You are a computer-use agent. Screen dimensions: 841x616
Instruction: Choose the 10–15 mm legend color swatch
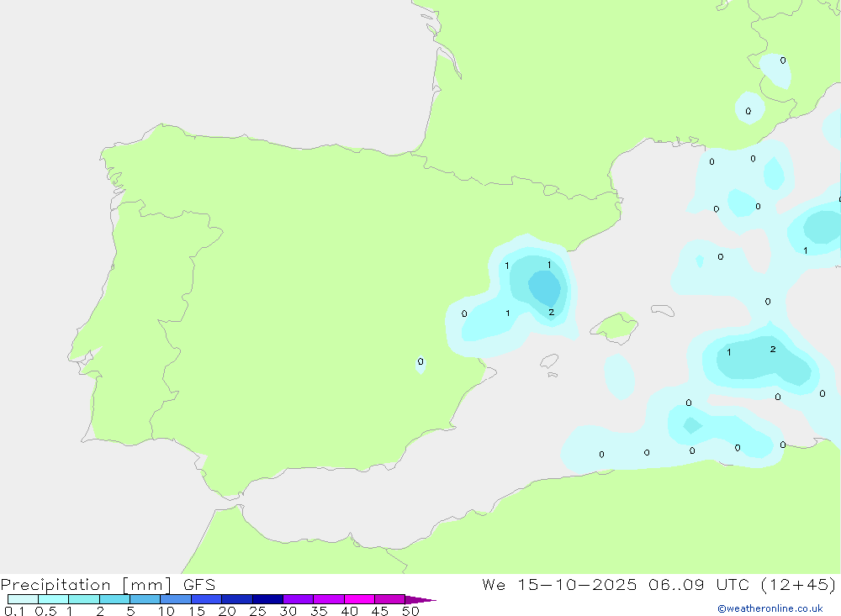click(x=176, y=599)
